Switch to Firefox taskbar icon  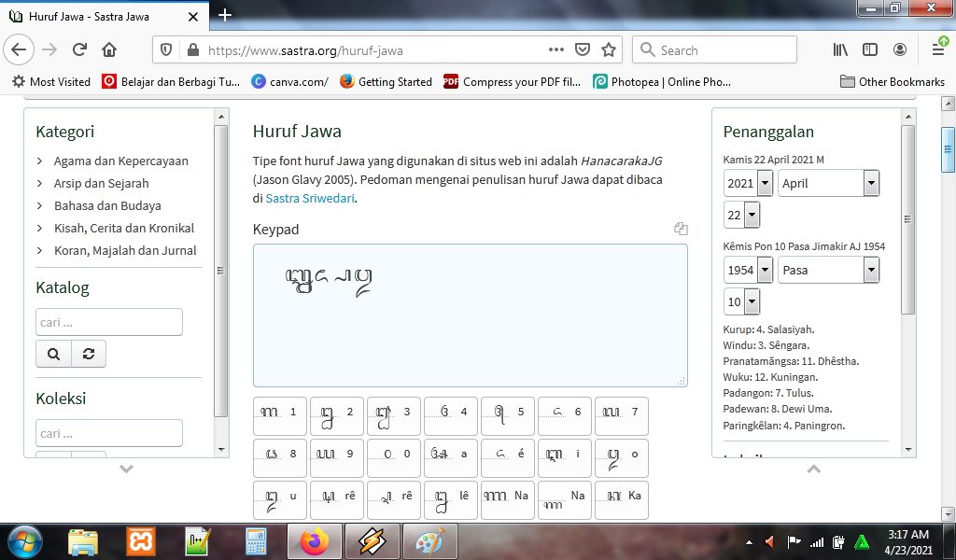coord(315,541)
